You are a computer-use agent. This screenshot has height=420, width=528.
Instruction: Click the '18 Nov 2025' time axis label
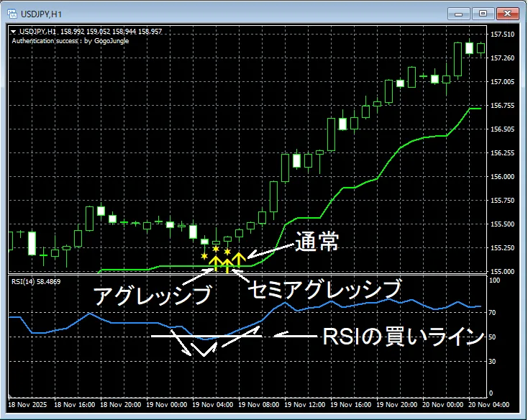click(x=27, y=404)
